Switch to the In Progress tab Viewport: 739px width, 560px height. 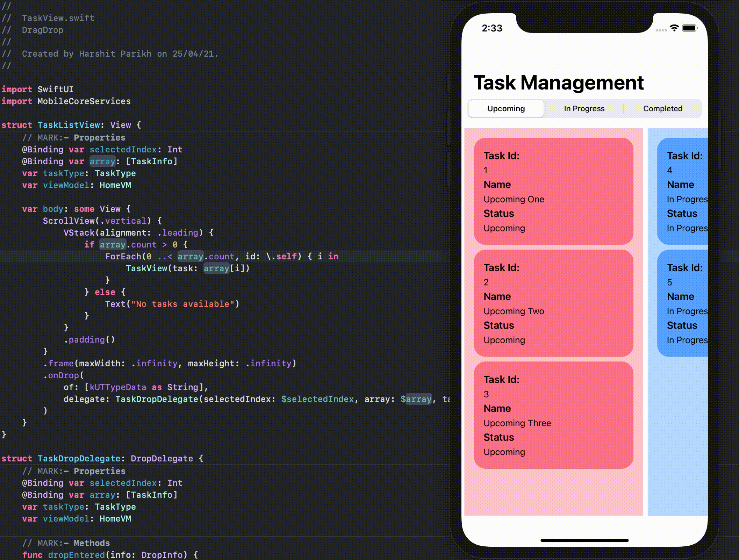[x=584, y=109]
